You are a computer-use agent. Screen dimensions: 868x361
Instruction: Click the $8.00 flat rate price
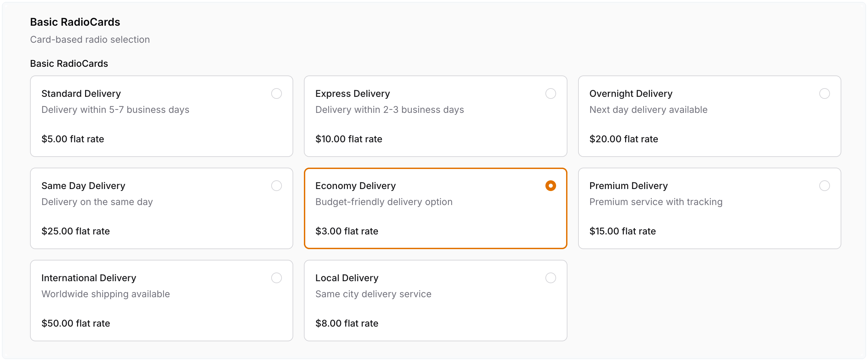click(x=346, y=323)
